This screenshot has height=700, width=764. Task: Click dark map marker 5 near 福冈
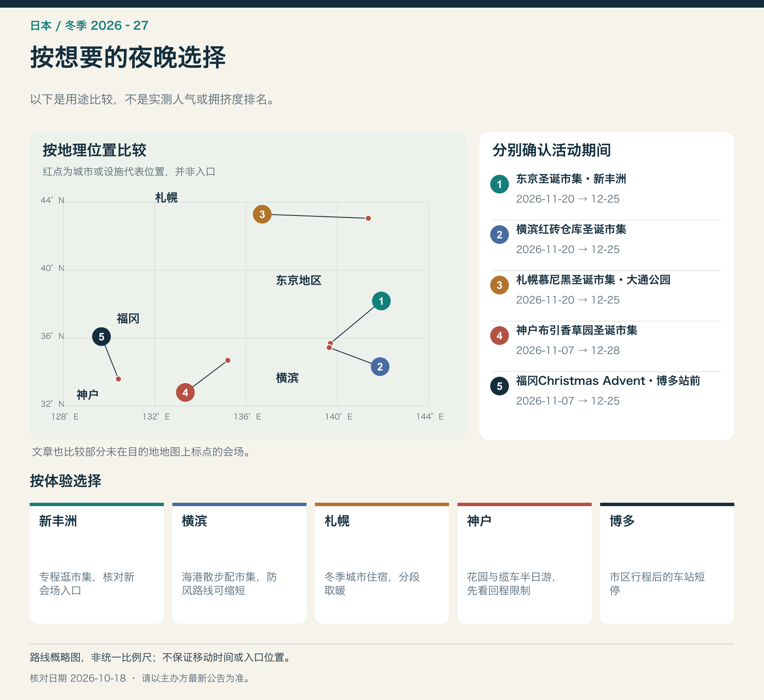tap(101, 337)
